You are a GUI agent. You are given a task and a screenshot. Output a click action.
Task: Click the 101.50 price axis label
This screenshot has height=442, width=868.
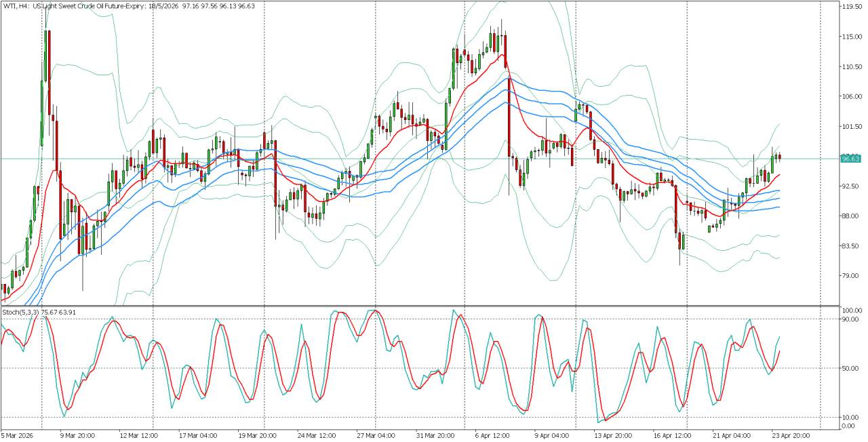click(851, 126)
